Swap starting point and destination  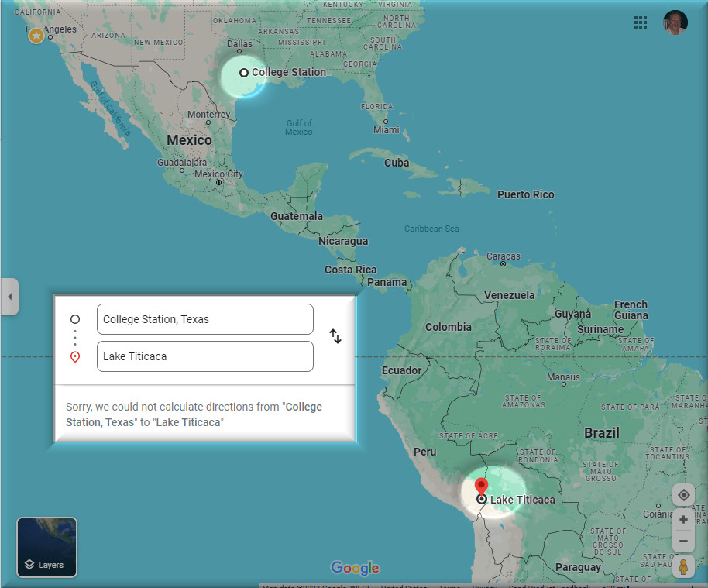coord(335,336)
